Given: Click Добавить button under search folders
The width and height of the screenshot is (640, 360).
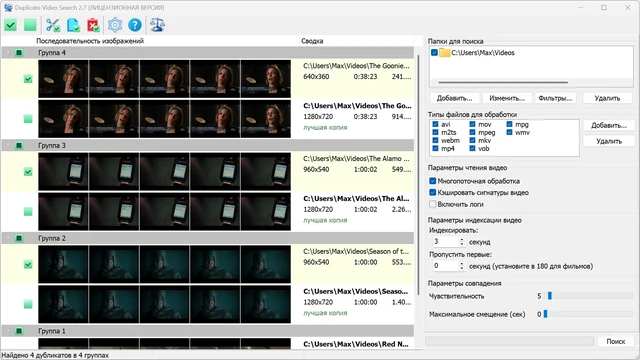Looking at the screenshot, I should point(454,98).
